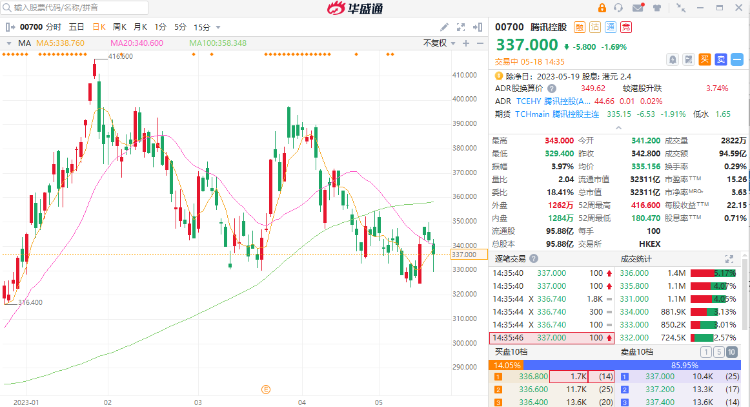
Task: Click the MA20:340.600 label
Action: pos(137,44)
